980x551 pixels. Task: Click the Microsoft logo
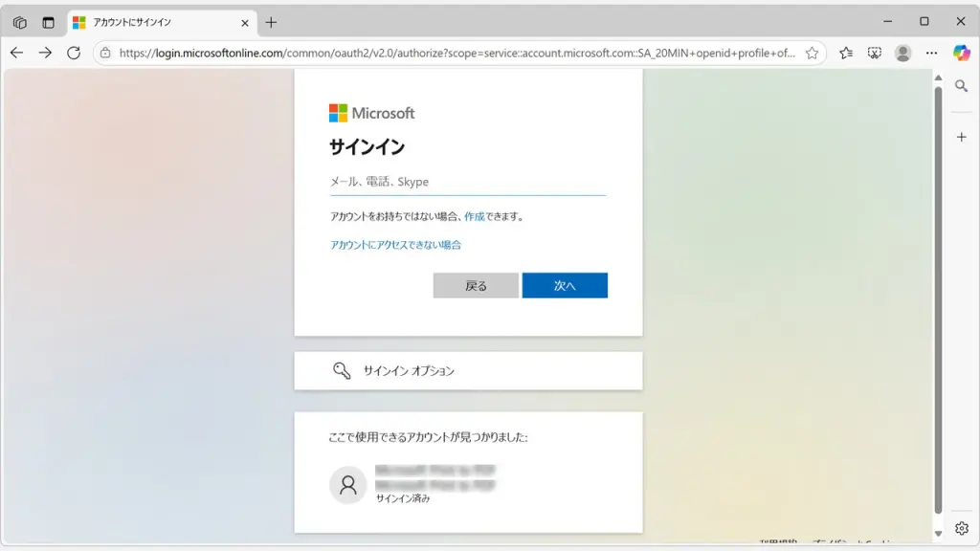372,113
